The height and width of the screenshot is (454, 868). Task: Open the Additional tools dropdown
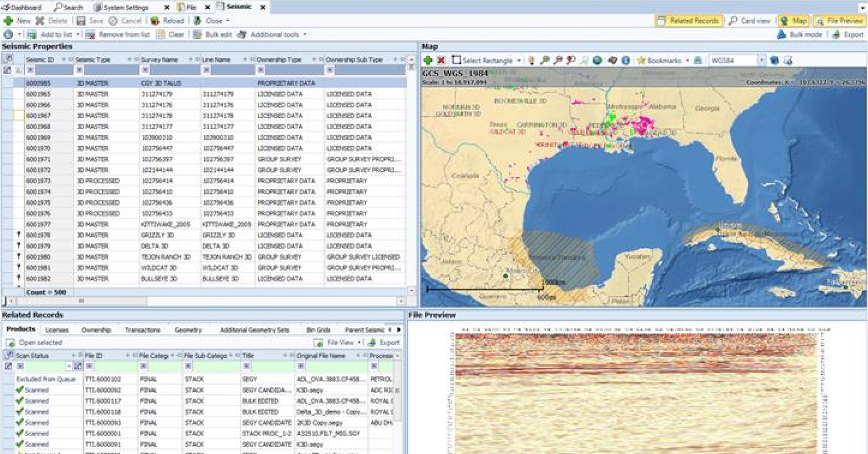pos(304,34)
